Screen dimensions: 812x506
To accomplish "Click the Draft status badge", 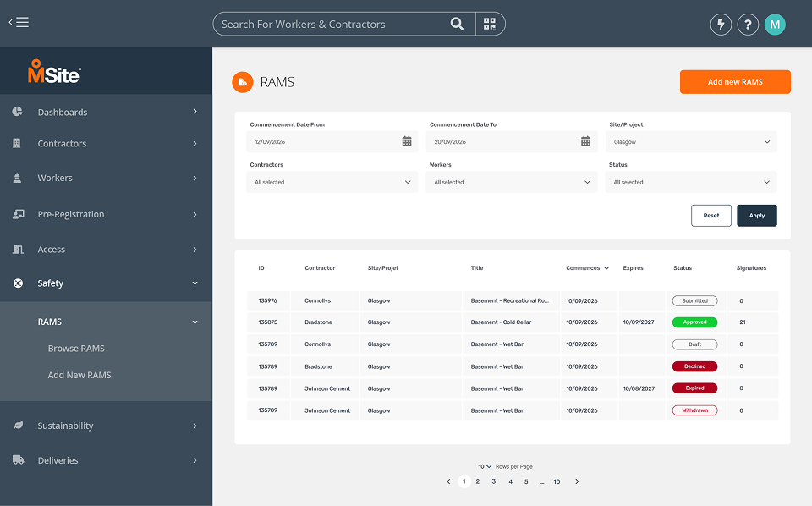I will (x=694, y=344).
